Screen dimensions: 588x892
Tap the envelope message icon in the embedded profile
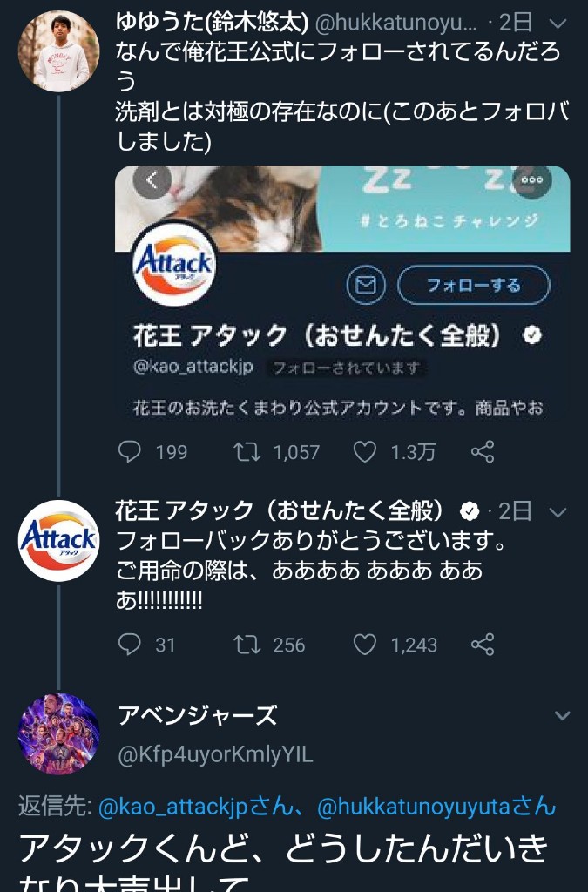tap(366, 285)
